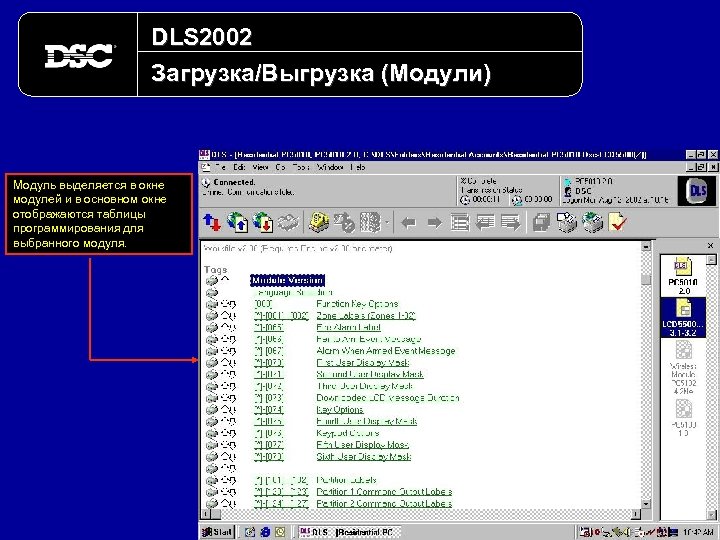Image resolution: width=720 pixels, height=540 pixels.
Task: Click the yellow document with red checkmark icon
Action: point(618,222)
